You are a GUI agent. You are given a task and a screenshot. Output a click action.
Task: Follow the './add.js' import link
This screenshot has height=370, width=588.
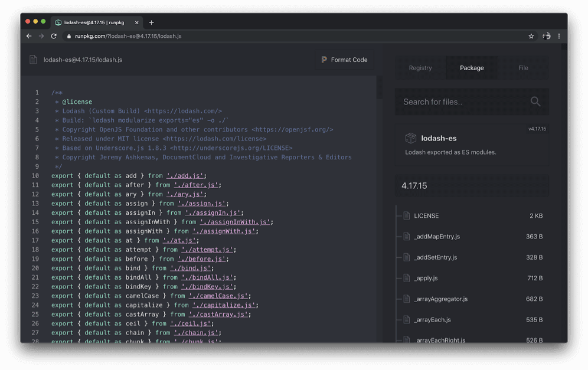pos(185,176)
